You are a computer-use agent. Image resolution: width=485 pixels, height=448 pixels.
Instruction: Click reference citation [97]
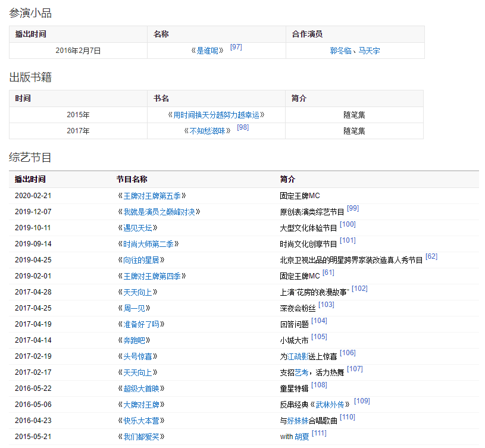(x=236, y=47)
